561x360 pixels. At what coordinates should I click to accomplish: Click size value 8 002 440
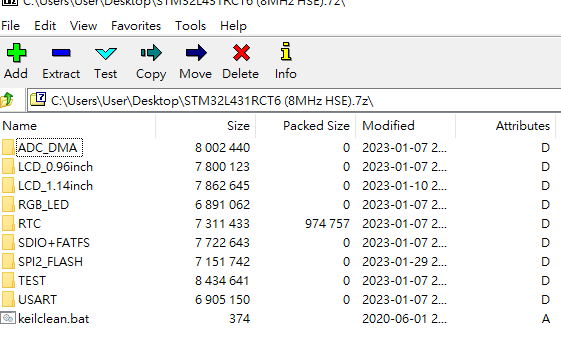(x=222, y=147)
